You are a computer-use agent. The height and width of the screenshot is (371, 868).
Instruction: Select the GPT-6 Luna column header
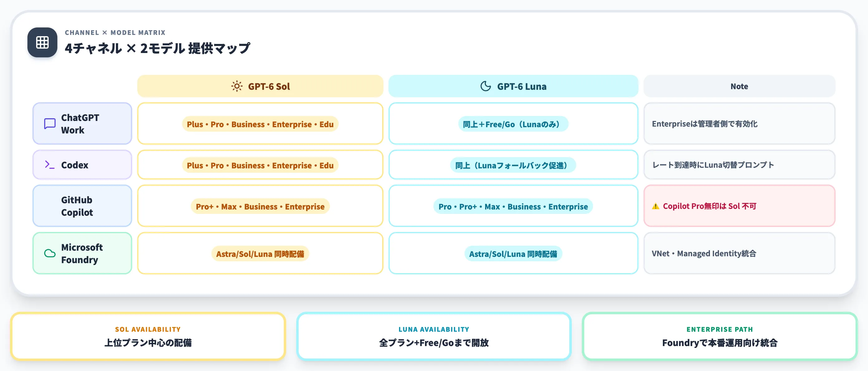tap(513, 86)
